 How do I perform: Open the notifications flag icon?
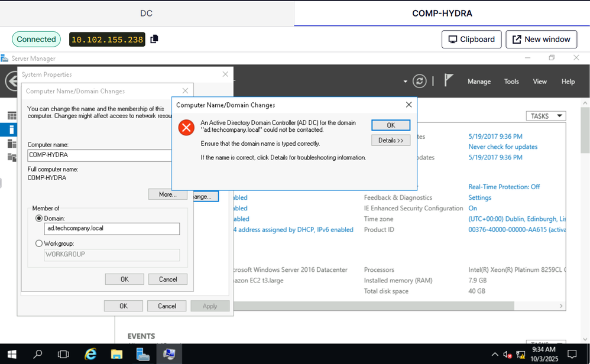coord(449,81)
